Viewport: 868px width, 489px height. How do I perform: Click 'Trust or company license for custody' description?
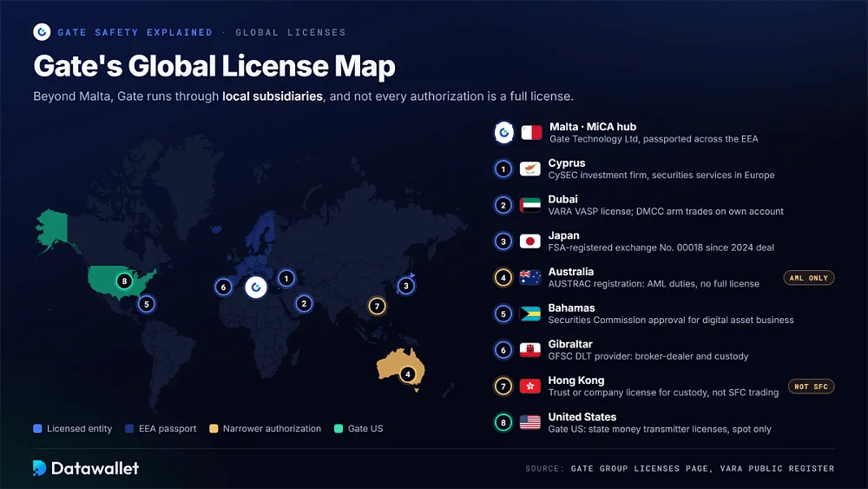pyautogui.click(x=663, y=393)
